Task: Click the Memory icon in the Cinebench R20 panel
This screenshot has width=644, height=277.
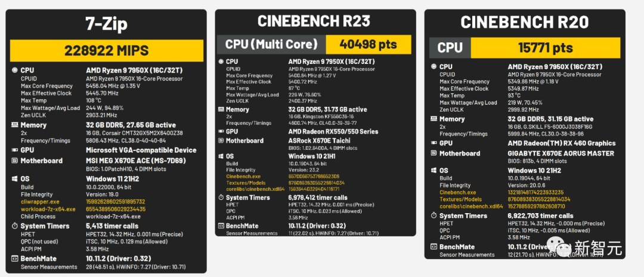Action: 433,119
